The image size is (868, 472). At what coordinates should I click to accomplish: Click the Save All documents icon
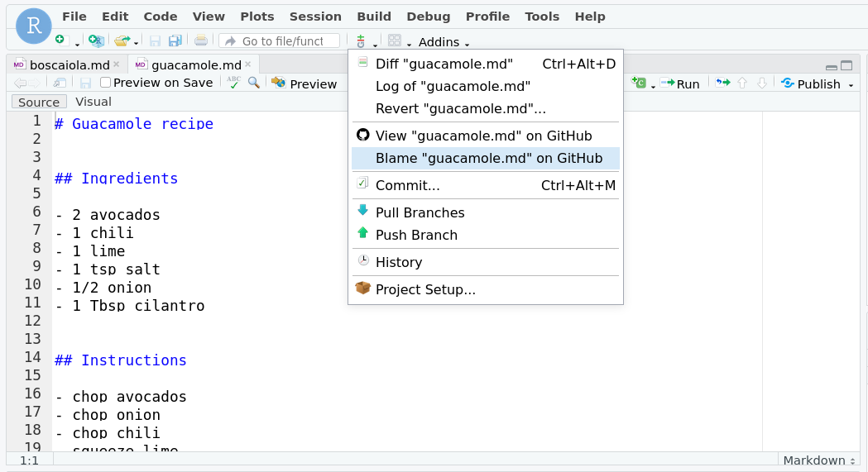point(175,41)
